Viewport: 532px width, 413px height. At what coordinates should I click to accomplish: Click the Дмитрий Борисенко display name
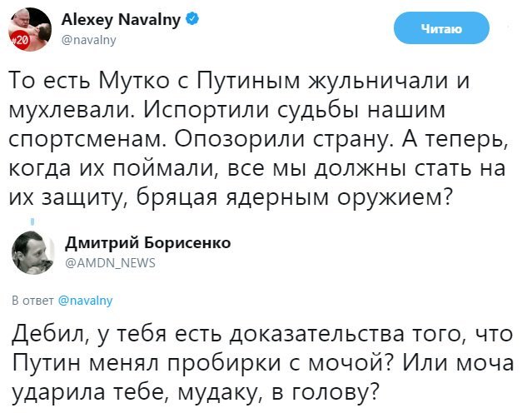point(147,242)
